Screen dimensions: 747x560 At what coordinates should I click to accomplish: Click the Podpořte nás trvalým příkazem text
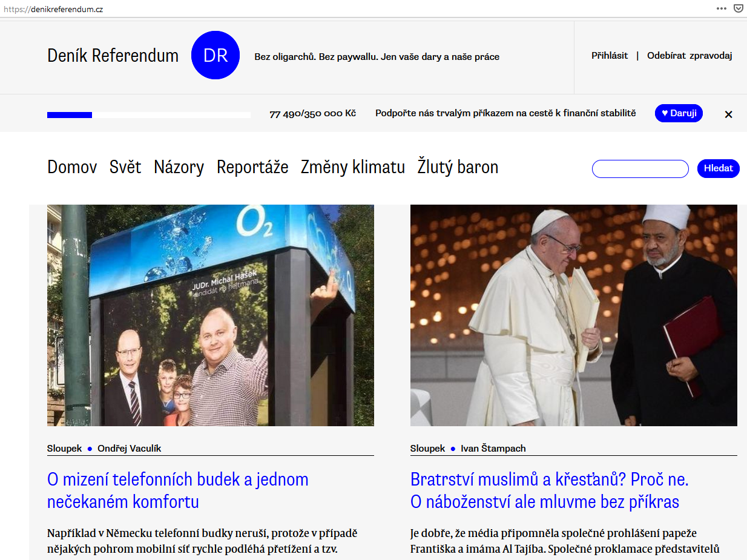(x=506, y=113)
